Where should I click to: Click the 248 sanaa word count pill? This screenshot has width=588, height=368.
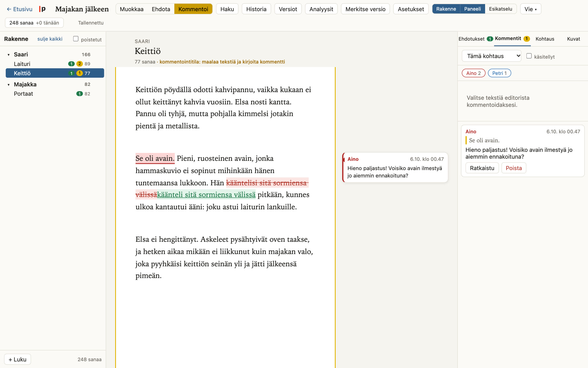click(34, 23)
